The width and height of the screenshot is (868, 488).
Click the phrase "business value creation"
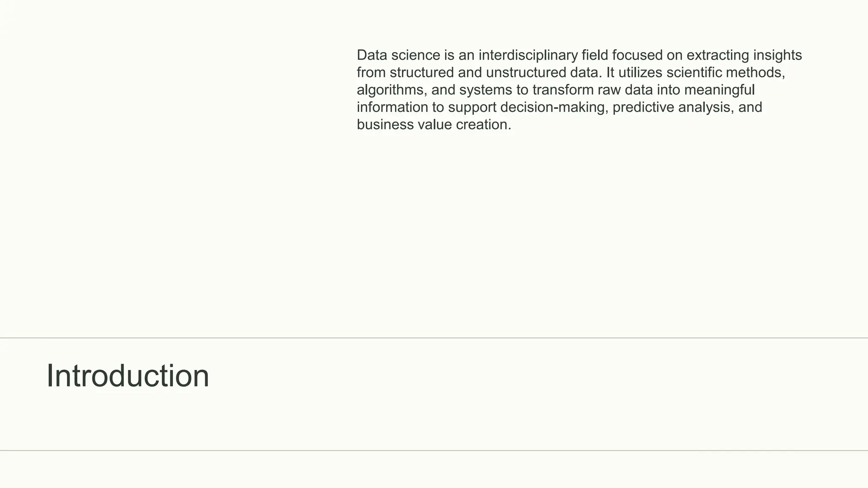(434, 125)
